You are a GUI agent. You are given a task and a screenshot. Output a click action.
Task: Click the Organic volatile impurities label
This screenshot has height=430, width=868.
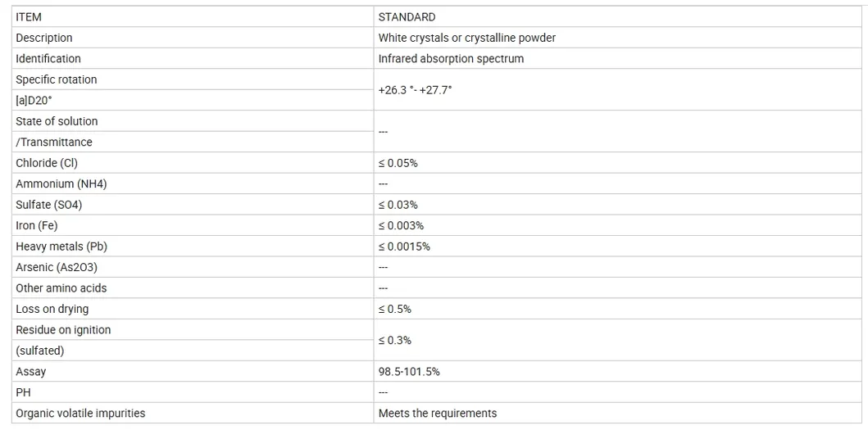pos(80,414)
